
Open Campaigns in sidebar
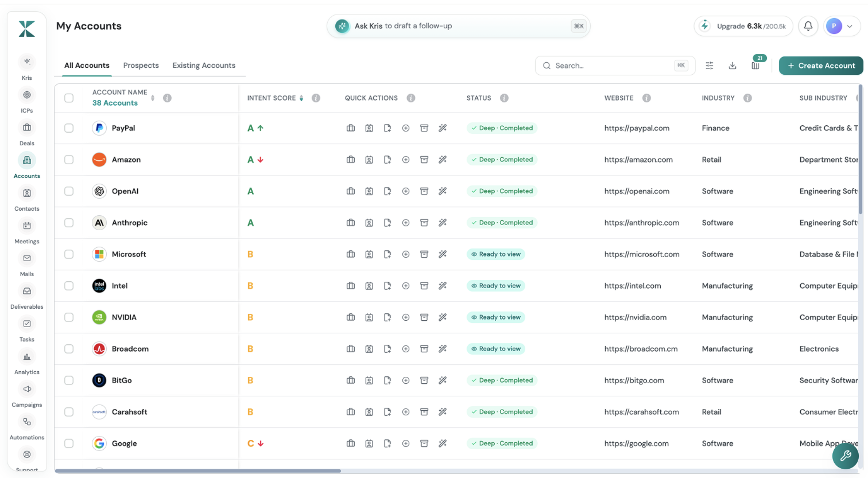(27, 395)
